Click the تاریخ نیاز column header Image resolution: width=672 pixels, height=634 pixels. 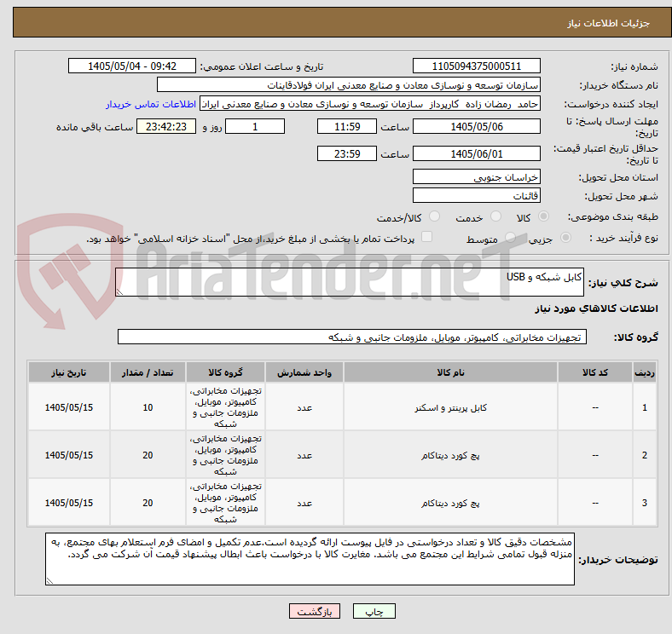(x=69, y=372)
